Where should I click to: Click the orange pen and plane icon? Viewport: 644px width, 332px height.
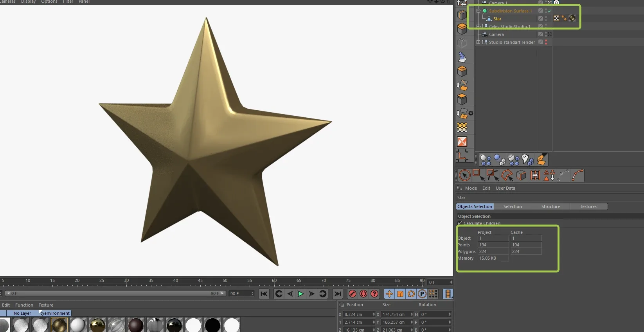(542, 160)
